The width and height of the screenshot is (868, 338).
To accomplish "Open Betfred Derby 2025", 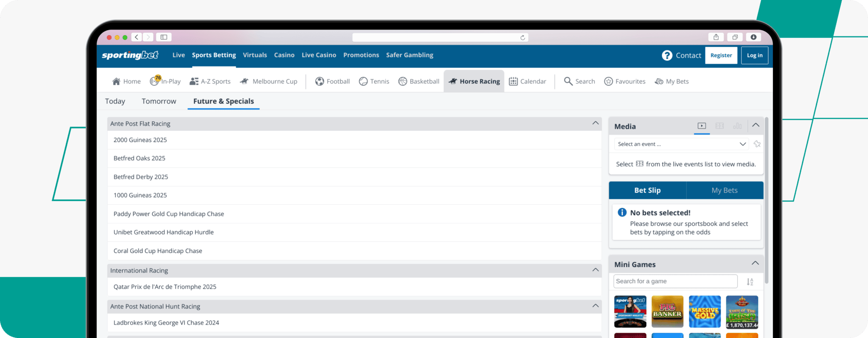I will click(354, 177).
